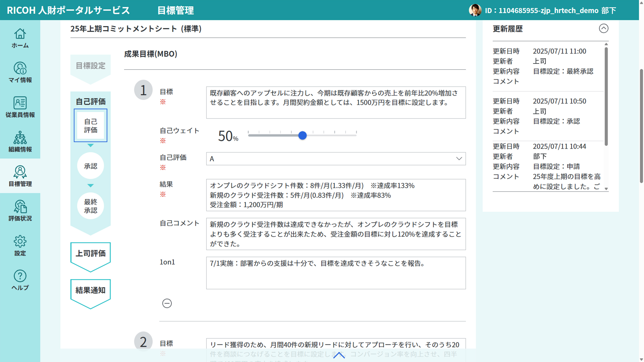
Task: Select the 目標設定 phase tab
Action: [x=91, y=66]
